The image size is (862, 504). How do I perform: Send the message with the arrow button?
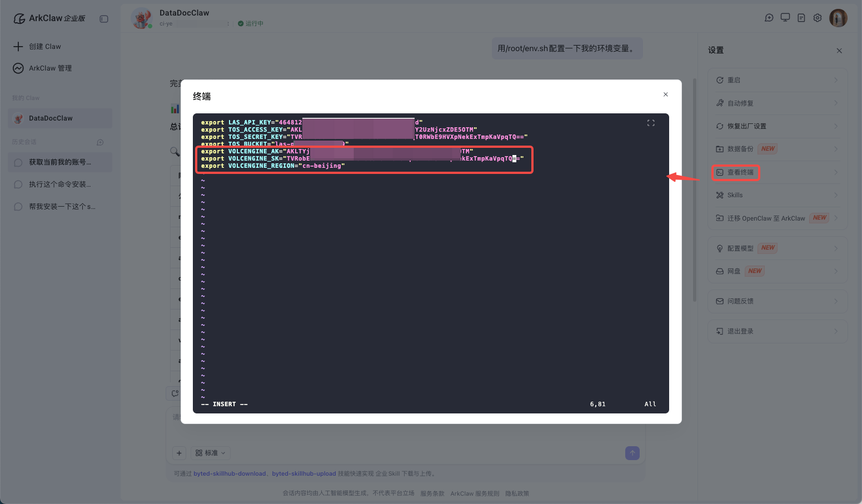[632, 453]
